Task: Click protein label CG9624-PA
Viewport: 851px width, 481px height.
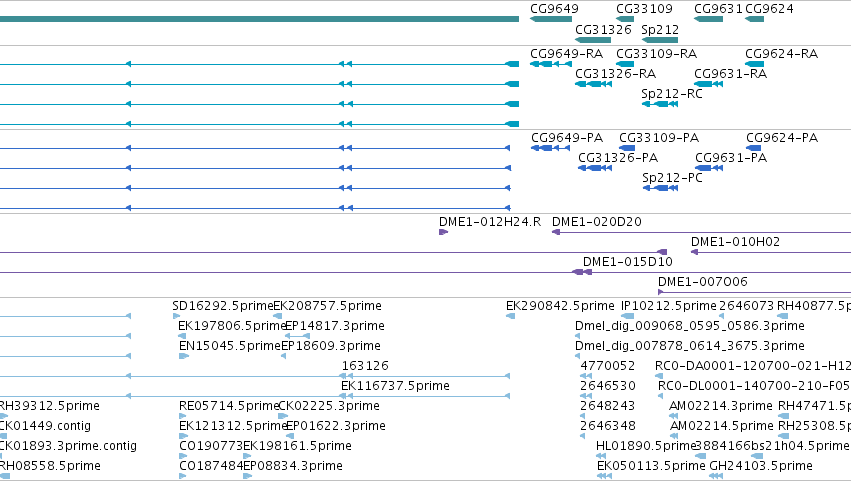Action: 782,137
